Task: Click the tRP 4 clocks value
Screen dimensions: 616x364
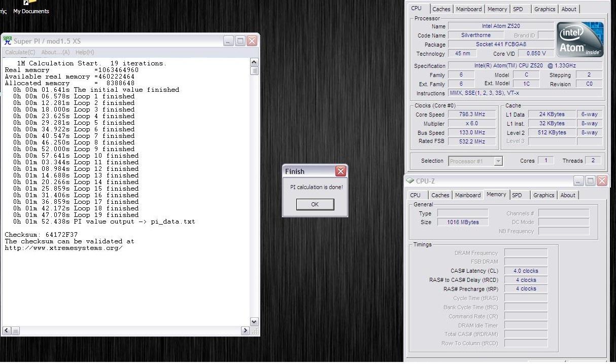Action: [x=526, y=289]
